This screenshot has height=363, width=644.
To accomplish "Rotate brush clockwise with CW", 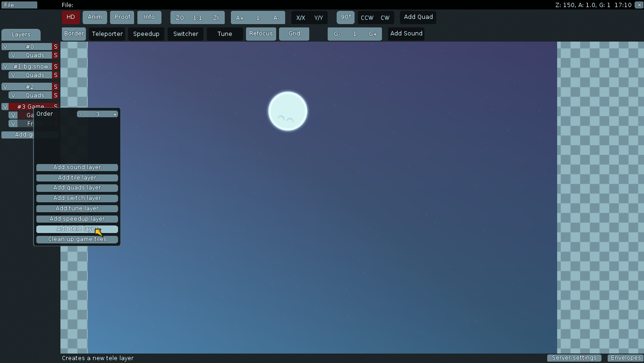I will pyautogui.click(x=385, y=18).
